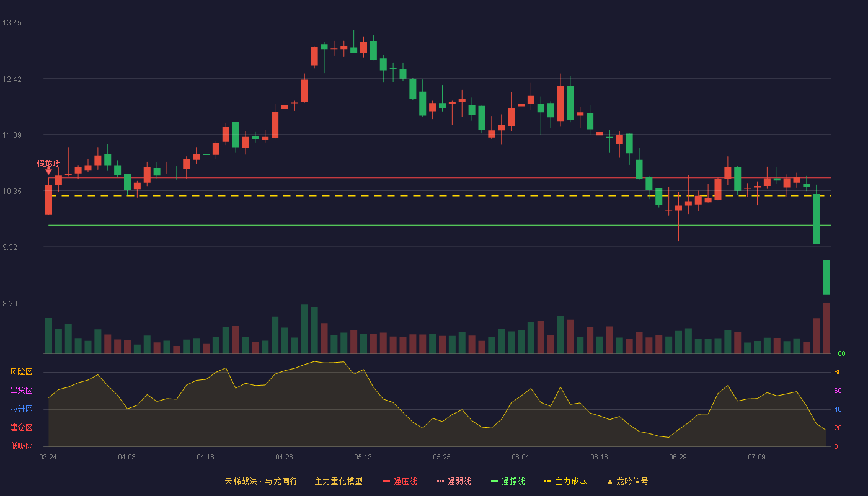Click the 05-13 date axis label
This screenshot has width=868, height=496.
(363, 457)
